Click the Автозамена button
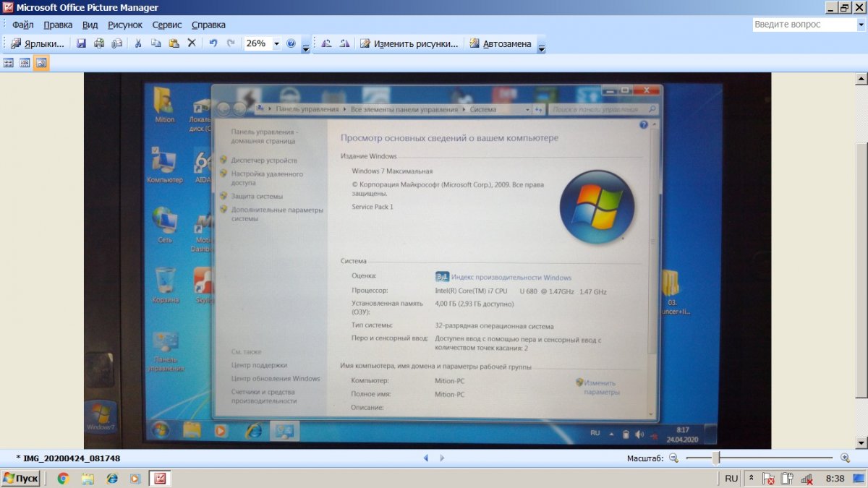This screenshot has width=868, height=488. pyautogui.click(x=500, y=43)
